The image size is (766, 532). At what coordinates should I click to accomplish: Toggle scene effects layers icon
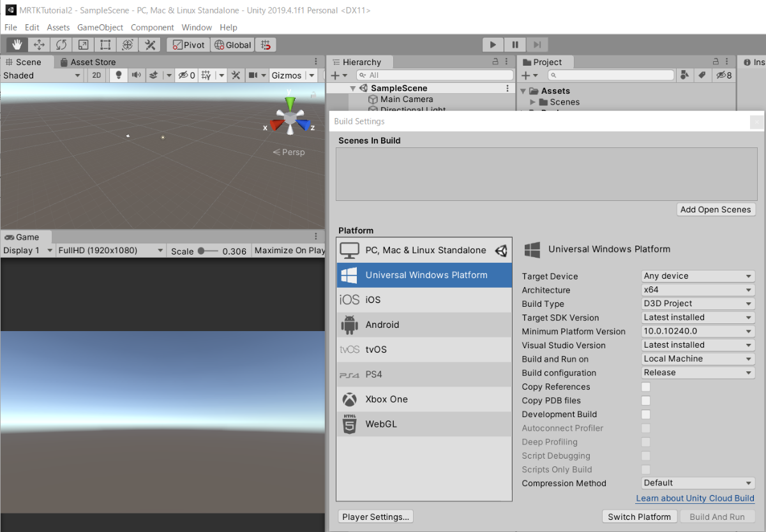click(x=153, y=75)
